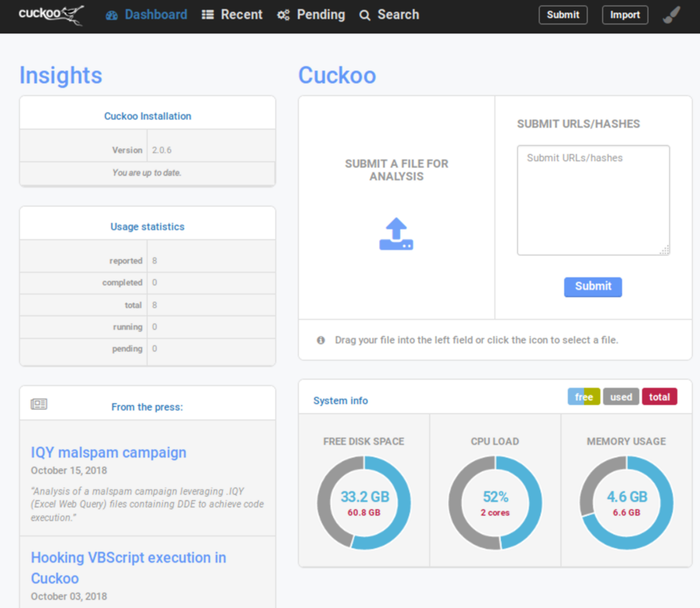Click the Recent list icon

pyautogui.click(x=208, y=15)
